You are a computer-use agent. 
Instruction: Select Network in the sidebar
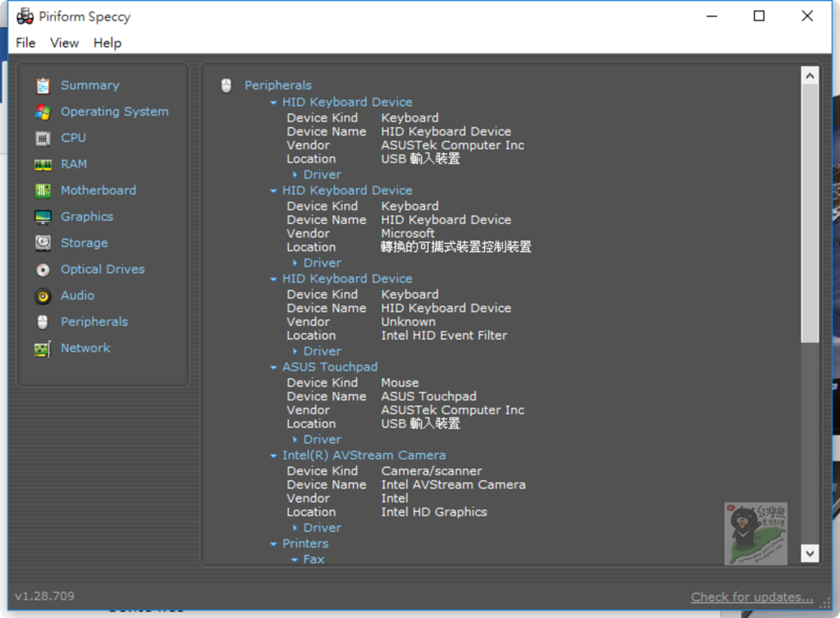(x=85, y=348)
